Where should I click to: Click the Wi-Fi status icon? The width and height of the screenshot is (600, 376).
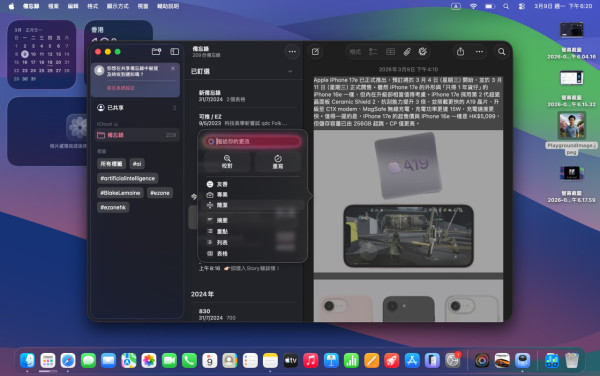click(x=473, y=6)
